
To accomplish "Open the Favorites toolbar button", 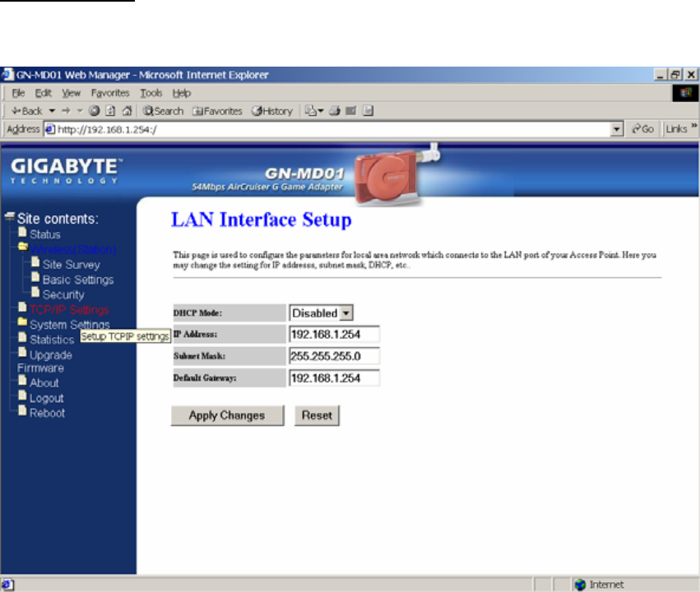I will click(217, 111).
